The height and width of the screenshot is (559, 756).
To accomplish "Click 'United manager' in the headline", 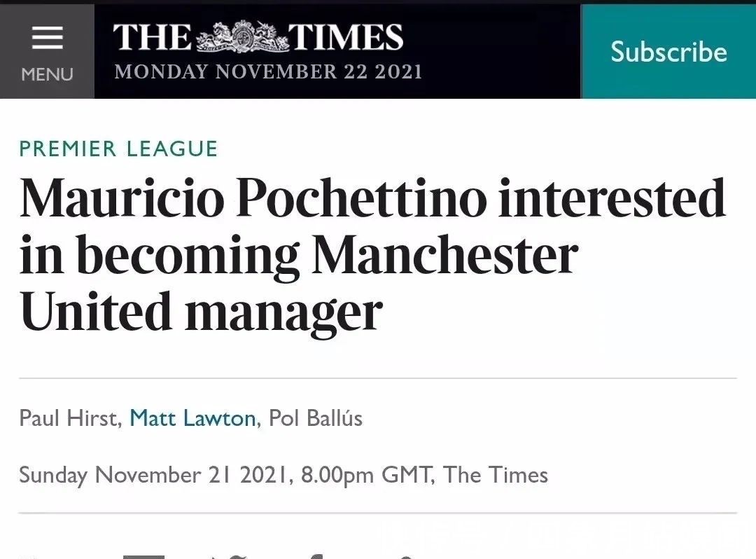I will click(x=201, y=311).
